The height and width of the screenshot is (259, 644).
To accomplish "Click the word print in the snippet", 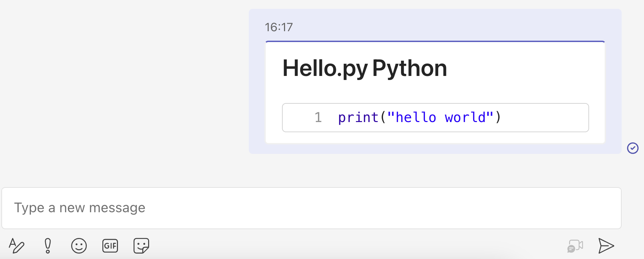I will [358, 117].
